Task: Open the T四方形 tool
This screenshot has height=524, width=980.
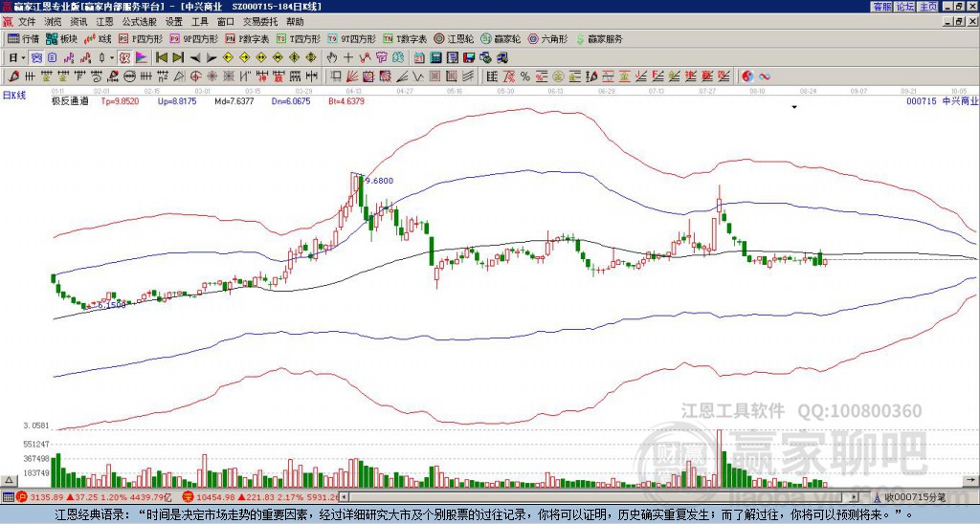Action: click(299, 38)
